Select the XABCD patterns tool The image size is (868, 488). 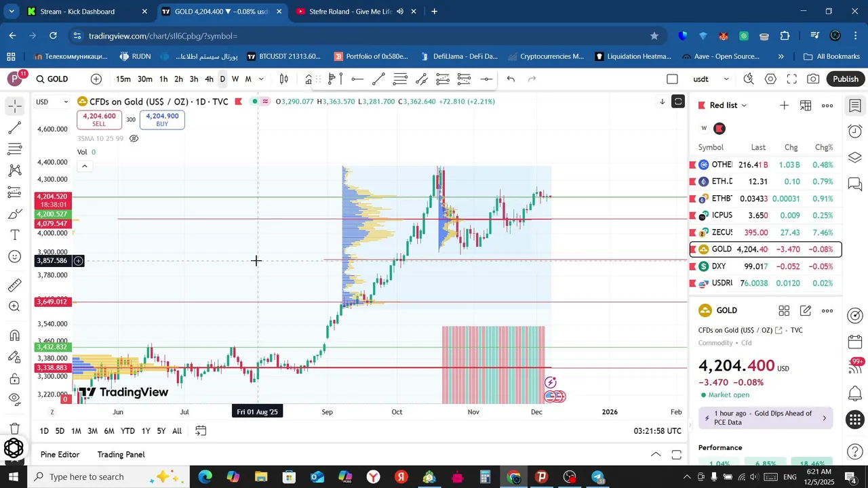(x=15, y=171)
